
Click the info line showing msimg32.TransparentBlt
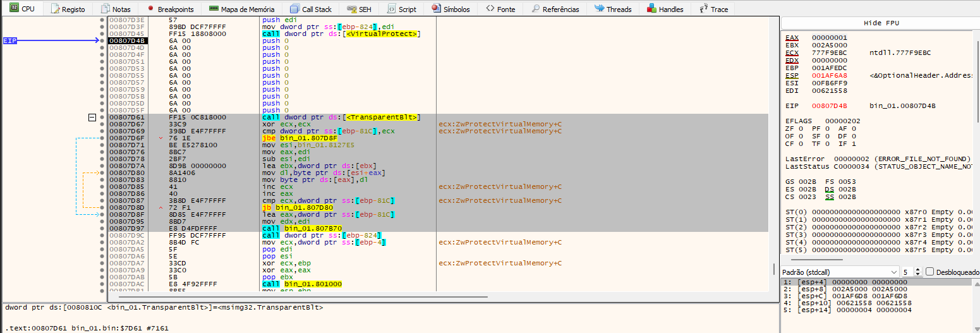pyautogui.click(x=164, y=307)
